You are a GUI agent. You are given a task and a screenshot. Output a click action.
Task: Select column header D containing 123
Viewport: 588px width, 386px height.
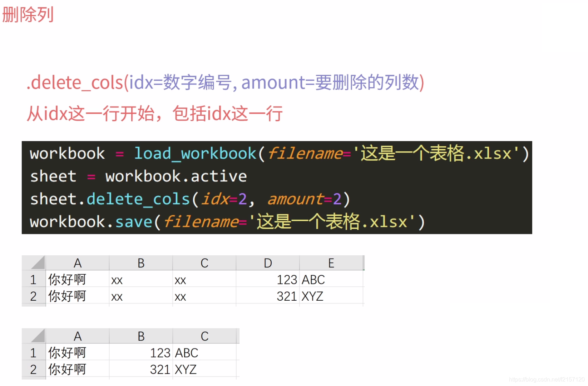point(267,263)
